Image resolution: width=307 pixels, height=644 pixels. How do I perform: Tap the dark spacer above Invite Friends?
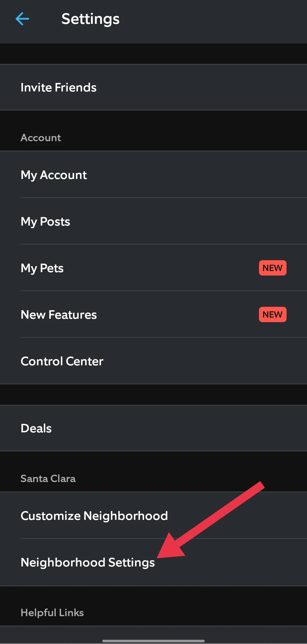pyautogui.click(x=153, y=54)
